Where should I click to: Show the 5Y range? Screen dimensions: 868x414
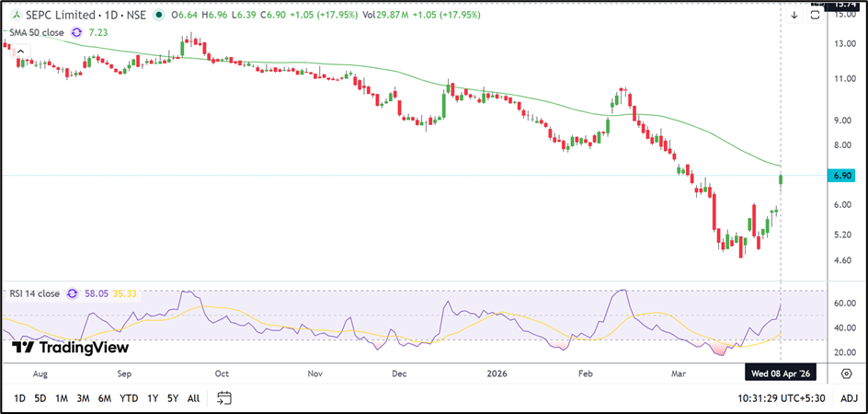172,397
